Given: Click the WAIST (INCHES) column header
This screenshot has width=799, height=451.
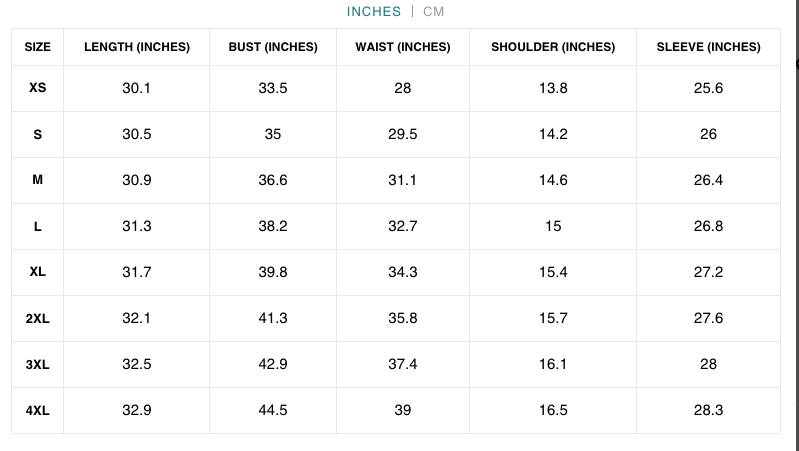Looking at the screenshot, I should pyautogui.click(x=403, y=47).
